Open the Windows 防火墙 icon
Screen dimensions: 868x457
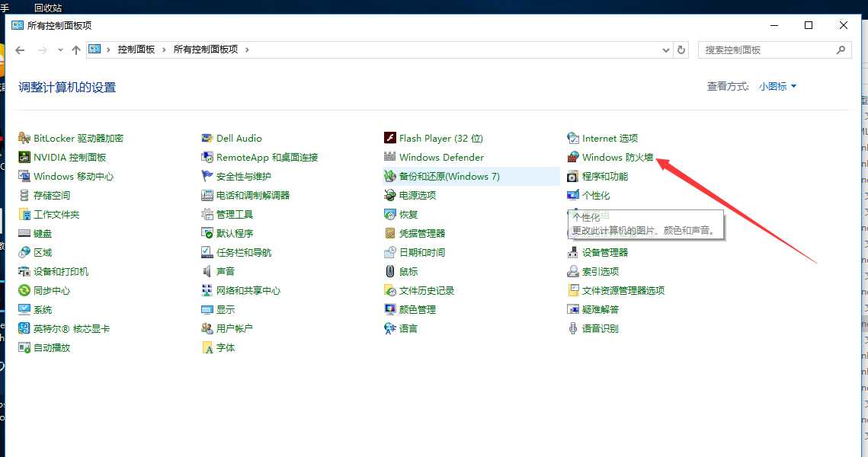pyautogui.click(x=573, y=157)
